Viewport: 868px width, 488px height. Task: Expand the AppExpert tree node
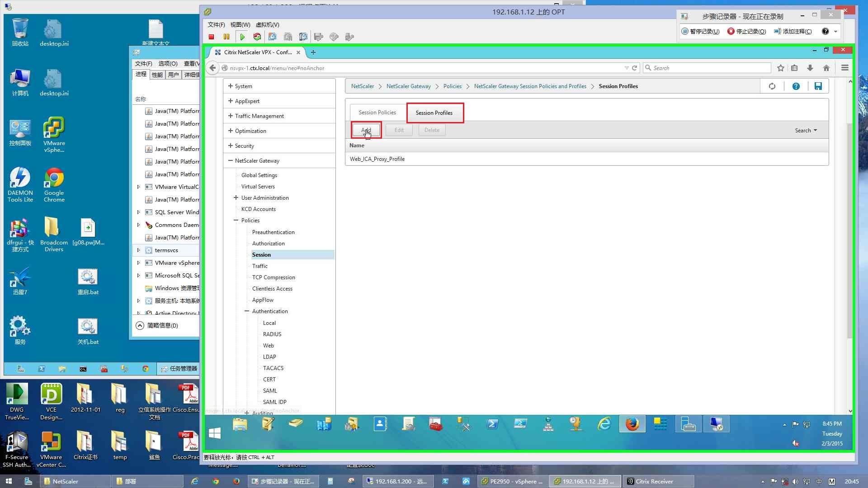pos(231,101)
